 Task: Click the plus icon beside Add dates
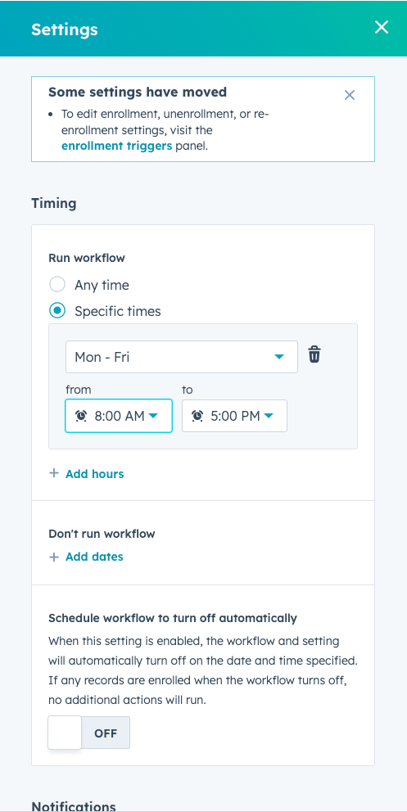coord(54,557)
